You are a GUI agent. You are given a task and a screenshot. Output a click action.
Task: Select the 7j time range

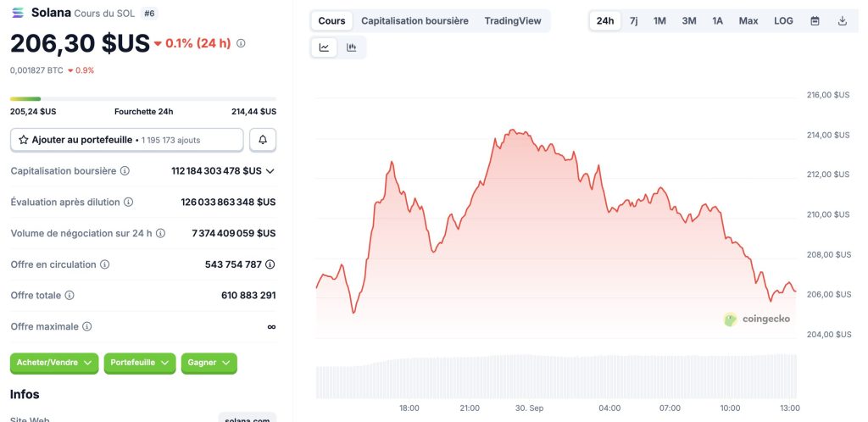[x=634, y=20]
